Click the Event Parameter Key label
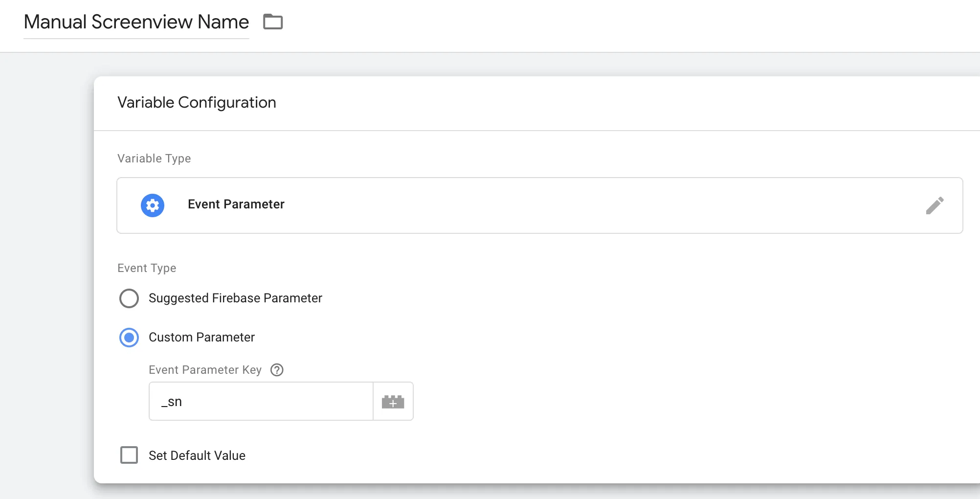Image resolution: width=980 pixels, height=499 pixels. pos(205,370)
